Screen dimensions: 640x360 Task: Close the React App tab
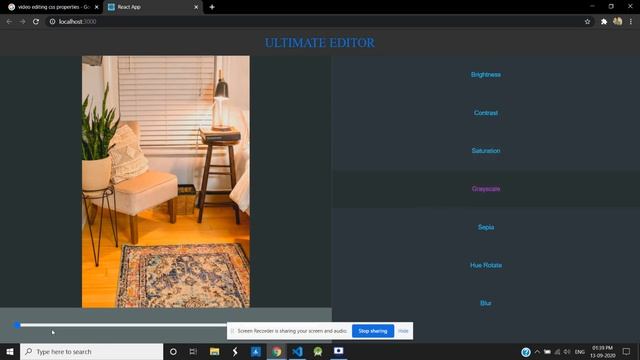(196, 7)
